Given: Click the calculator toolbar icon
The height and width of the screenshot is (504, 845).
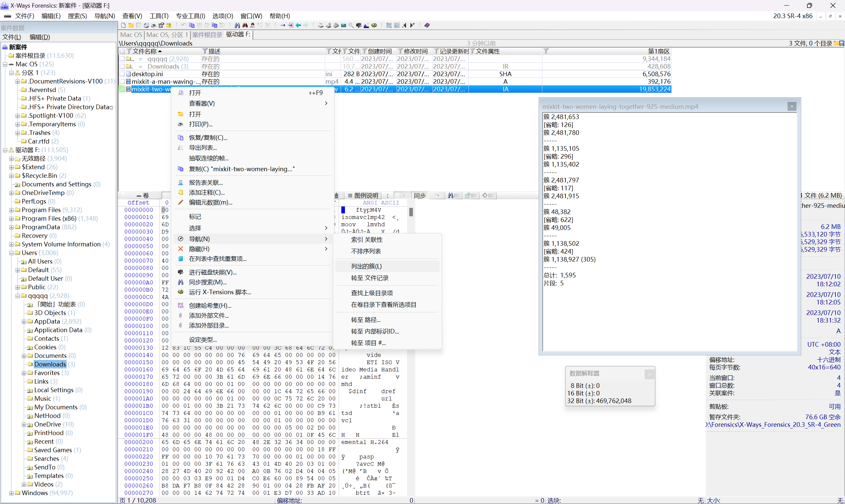Looking at the screenshot, I should tap(344, 25).
